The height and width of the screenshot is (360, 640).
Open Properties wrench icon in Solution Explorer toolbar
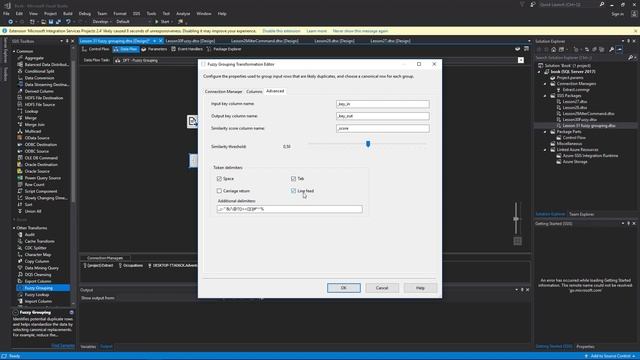click(x=611, y=49)
